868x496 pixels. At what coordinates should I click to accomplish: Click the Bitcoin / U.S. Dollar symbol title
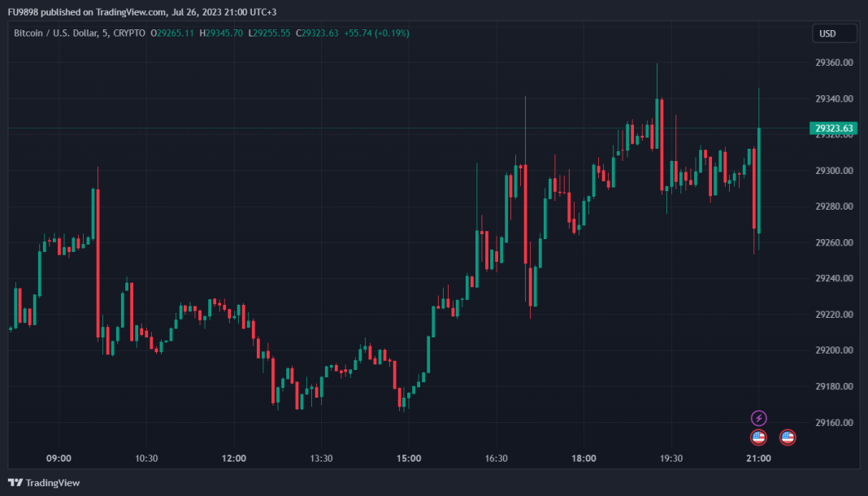tap(61, 33)
